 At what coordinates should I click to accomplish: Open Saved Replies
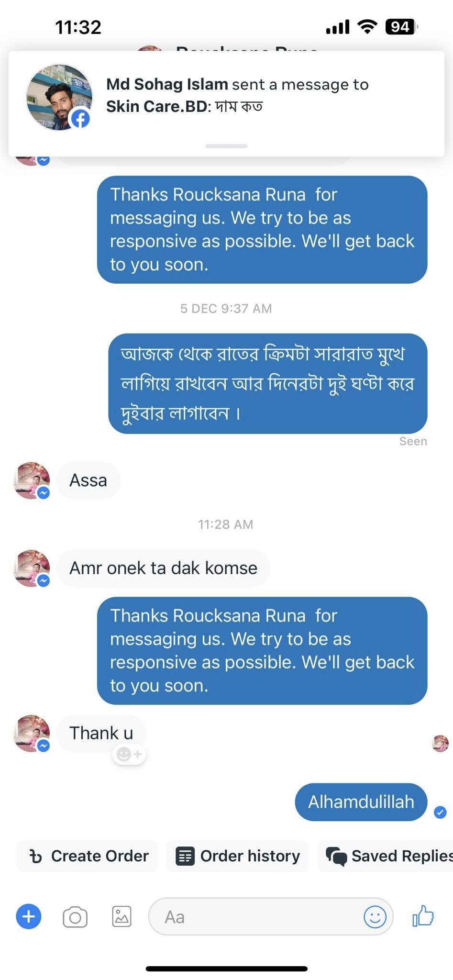pyautogui.click(x=386, y=856)
